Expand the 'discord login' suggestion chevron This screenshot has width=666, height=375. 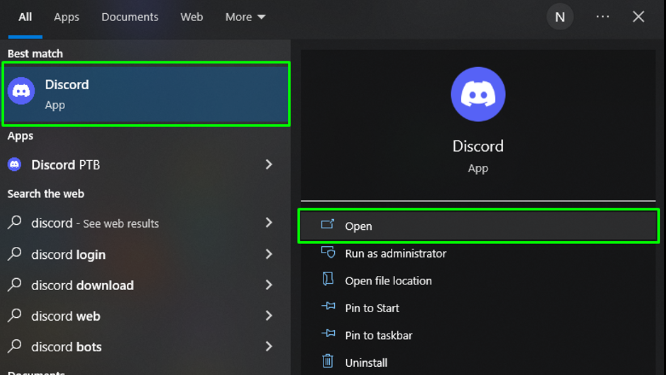click(x=268, y=254)
